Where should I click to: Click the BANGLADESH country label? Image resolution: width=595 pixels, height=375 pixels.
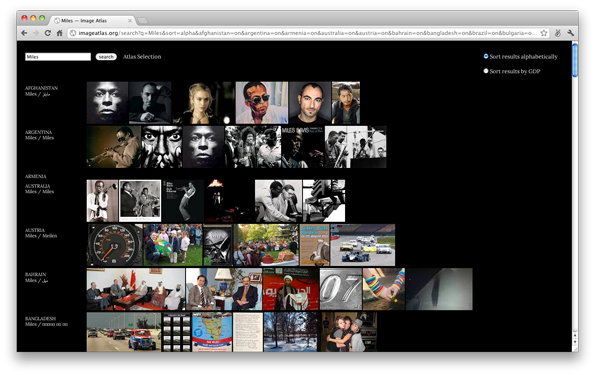point(41,318)
